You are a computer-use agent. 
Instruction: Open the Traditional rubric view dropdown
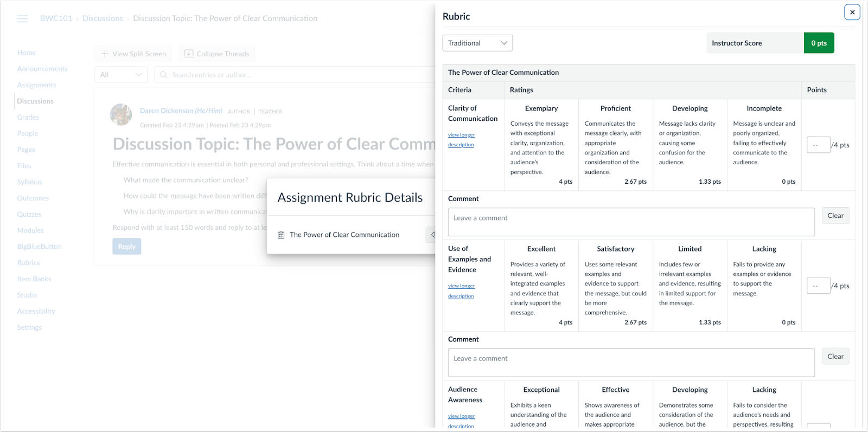[477, 43]
